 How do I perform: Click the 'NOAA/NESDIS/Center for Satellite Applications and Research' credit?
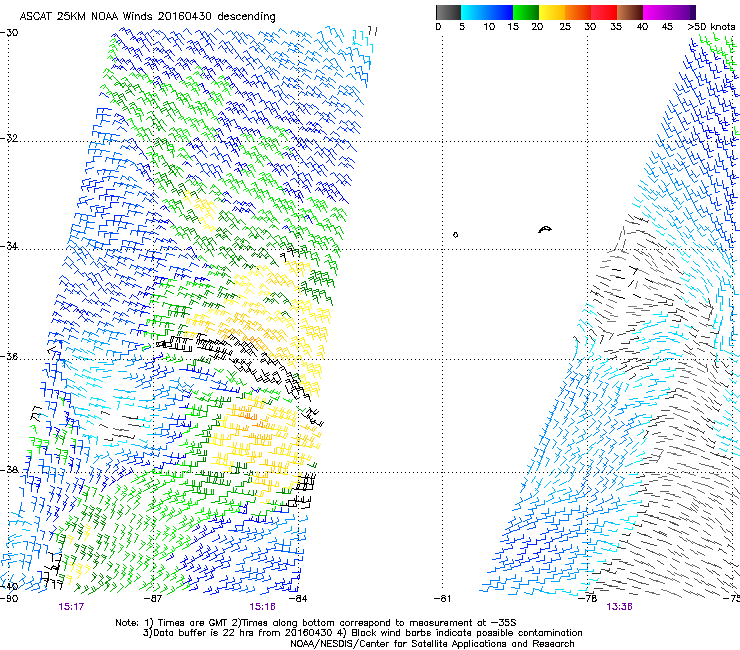coord(432,644)
